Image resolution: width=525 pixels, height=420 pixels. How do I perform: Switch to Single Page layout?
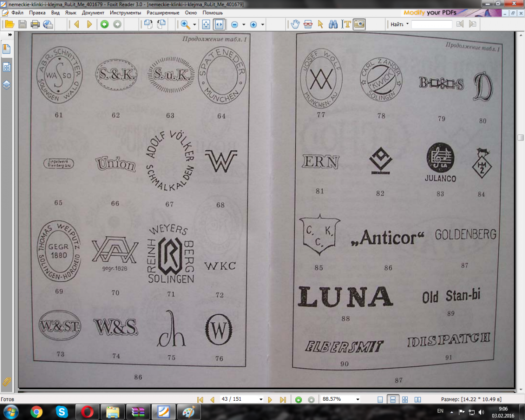coord(380,399)
